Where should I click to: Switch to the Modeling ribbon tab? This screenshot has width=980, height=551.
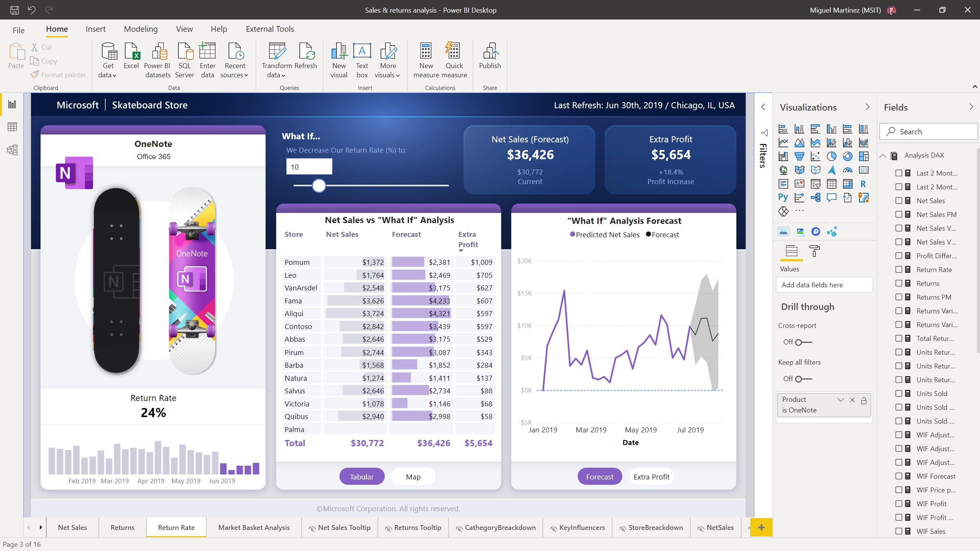(x=140, y=29)
